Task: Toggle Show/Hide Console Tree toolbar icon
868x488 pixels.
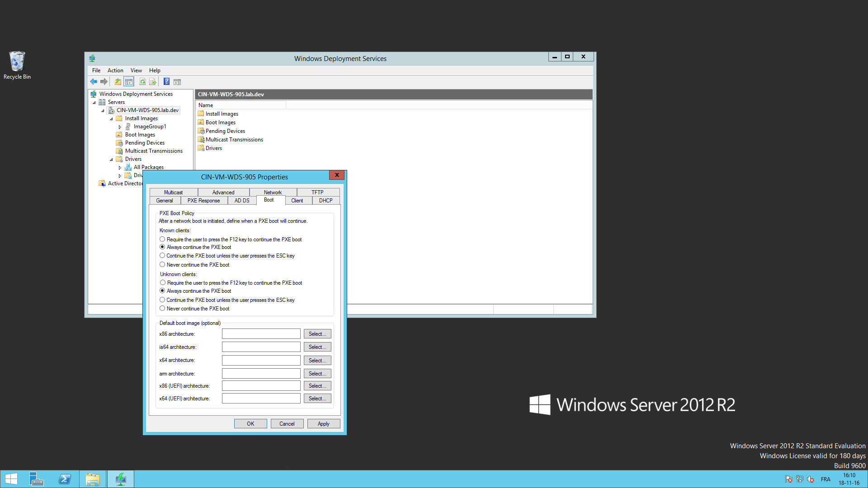Action: [129, 82]
